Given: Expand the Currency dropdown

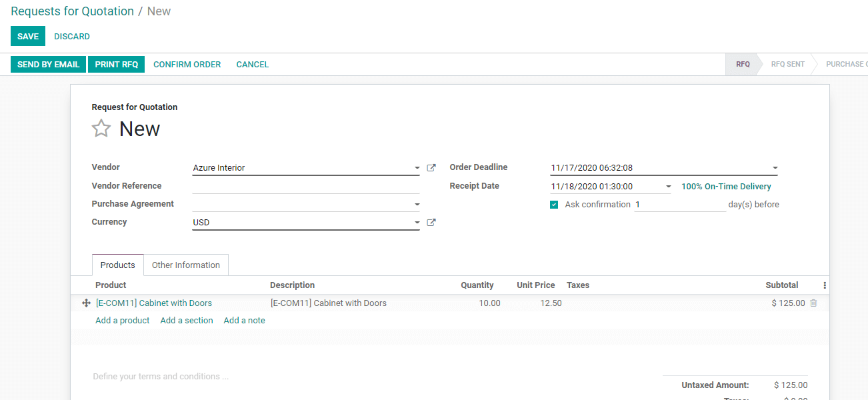Looking at the screenshot, I should coord(417,223).
